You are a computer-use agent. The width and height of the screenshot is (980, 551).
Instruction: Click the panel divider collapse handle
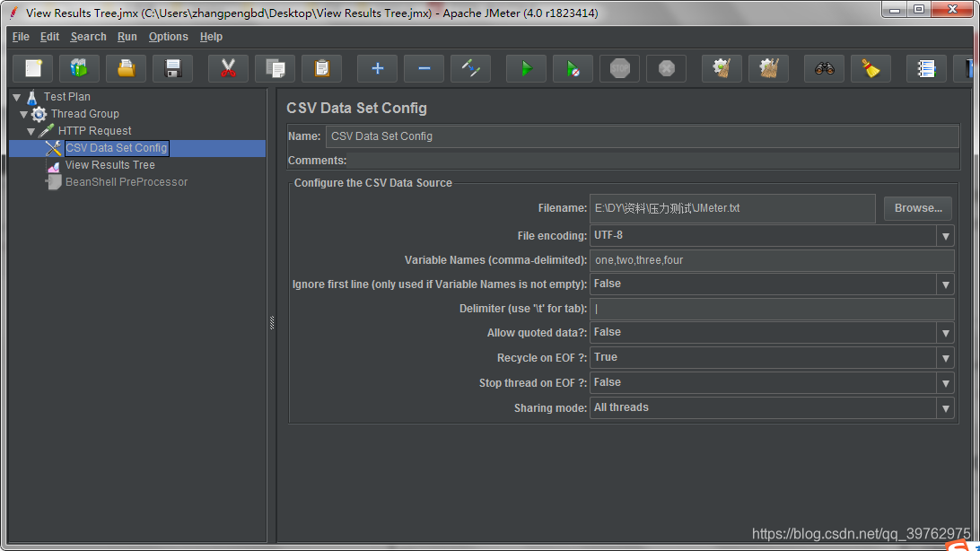pos(272,322)
